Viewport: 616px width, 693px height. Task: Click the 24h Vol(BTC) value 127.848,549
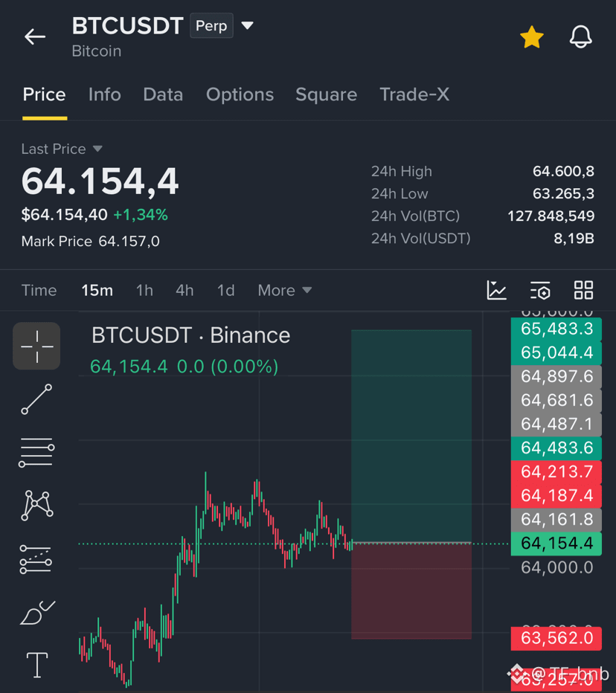click(x=551, y=216)
